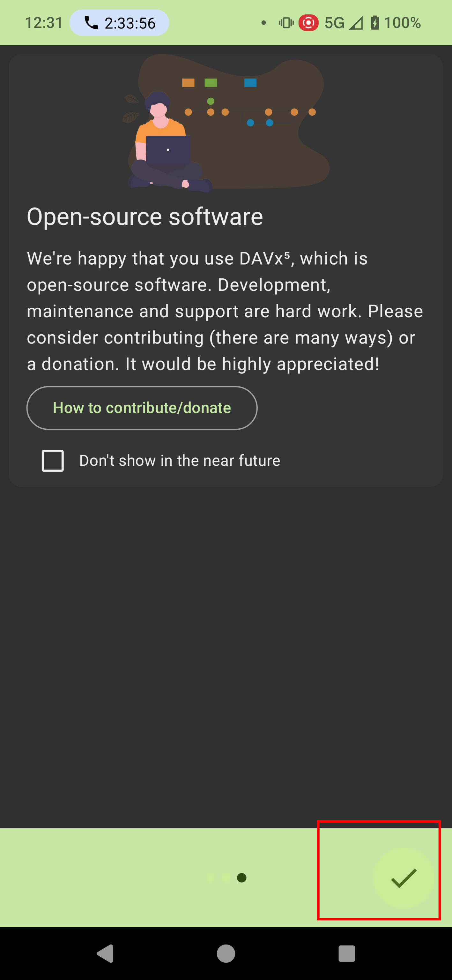Tap the 5G signal strength indicator

343,23
